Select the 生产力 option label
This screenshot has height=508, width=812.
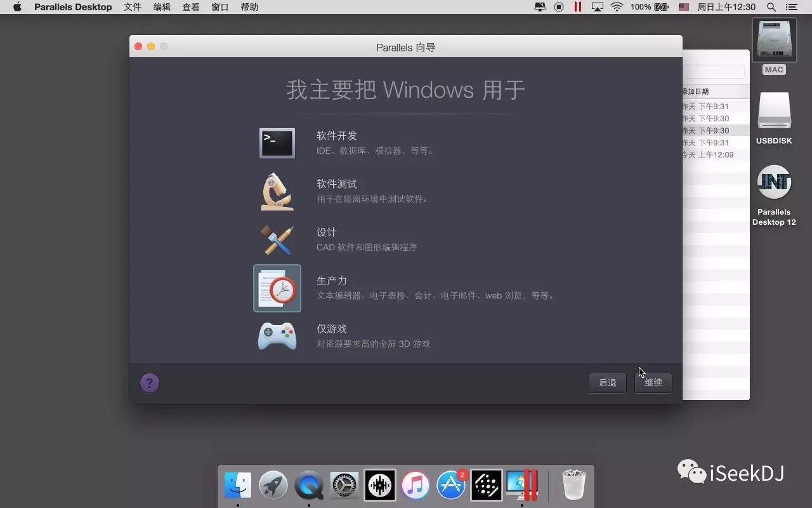click(332, 281)
